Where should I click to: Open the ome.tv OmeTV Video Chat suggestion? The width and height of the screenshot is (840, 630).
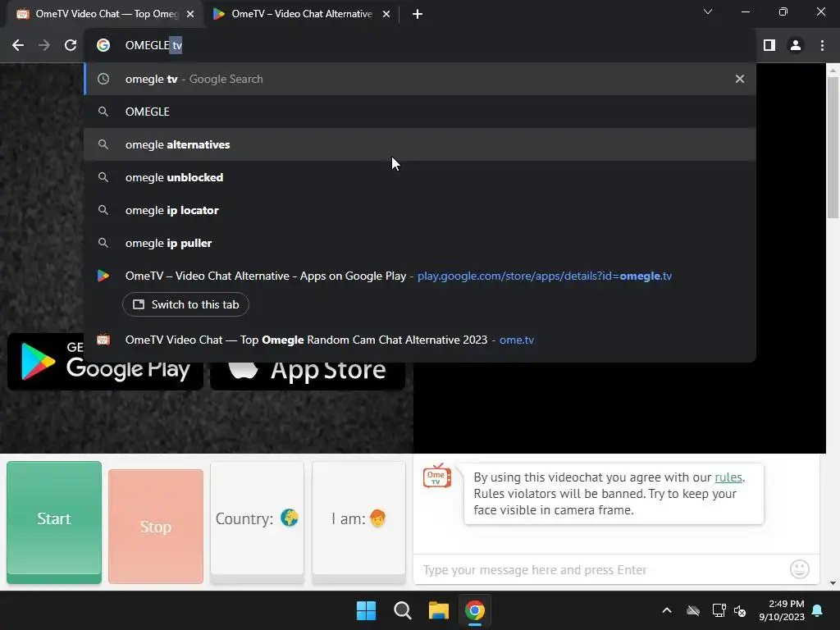tap(420, 340)
